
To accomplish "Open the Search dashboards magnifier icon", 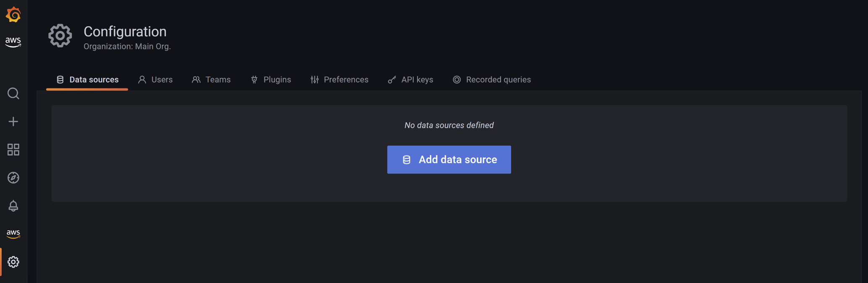I will 13,93.
